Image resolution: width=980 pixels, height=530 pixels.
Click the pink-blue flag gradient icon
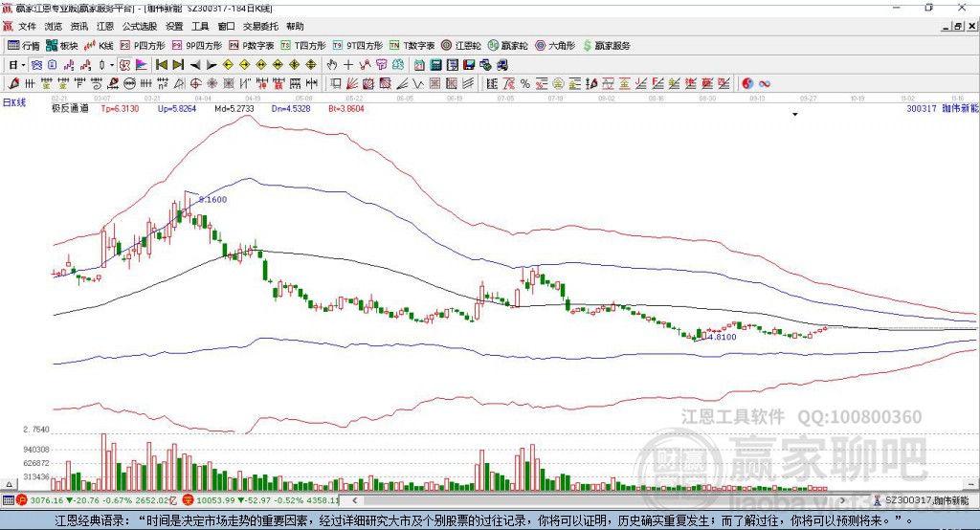coord(142,65)
